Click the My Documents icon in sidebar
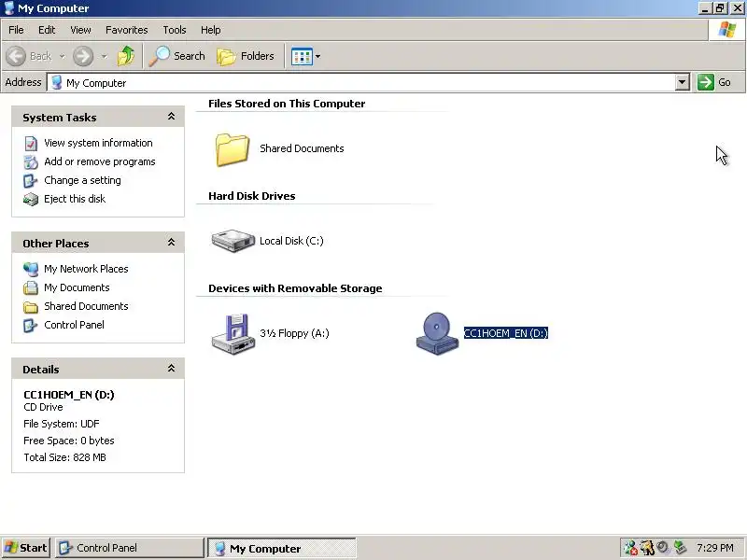Viewport: 747px width, 560px height. pyautogui.click(x=31, y=288)
